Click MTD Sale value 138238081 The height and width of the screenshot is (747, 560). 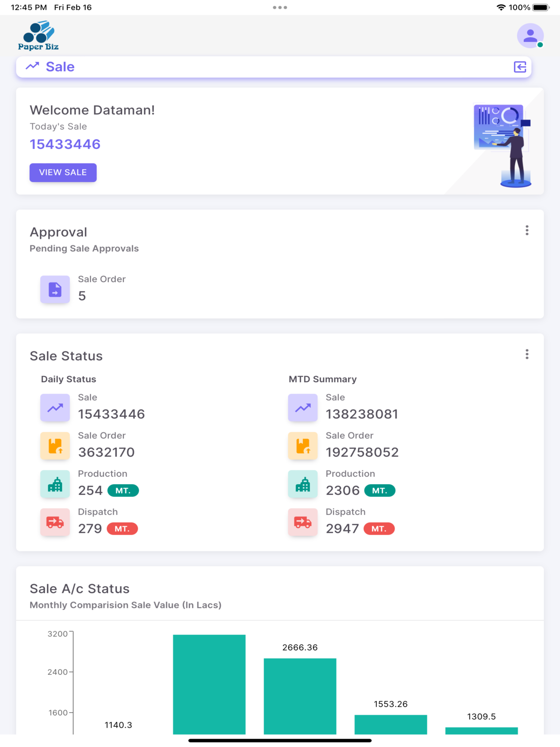(362, 414)
